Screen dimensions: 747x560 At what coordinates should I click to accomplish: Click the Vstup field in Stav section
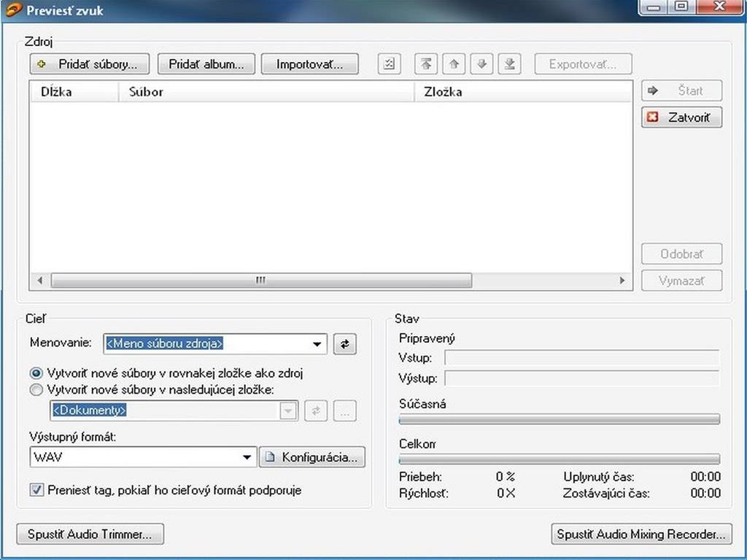[x=581, y=357]
